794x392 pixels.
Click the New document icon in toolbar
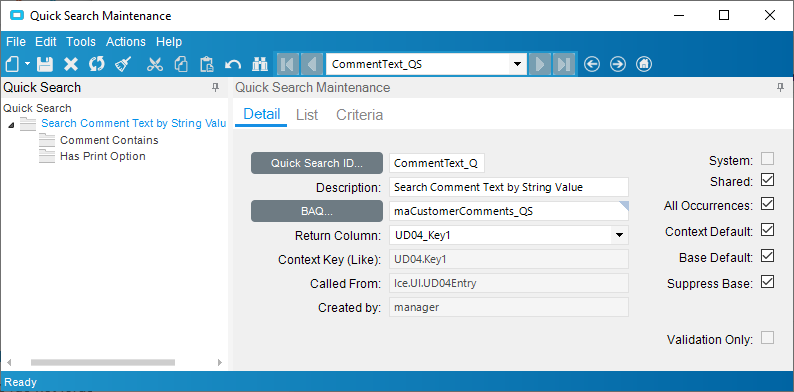tap(13, 64)
